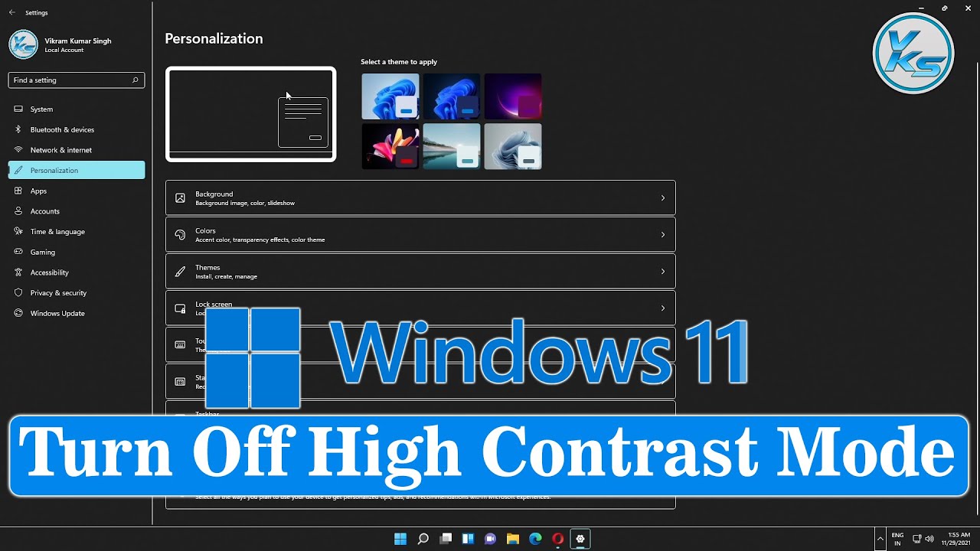This screenshot has height=551, width=980.
Task: Apply the gray swirl Flow theme
Action: click(513, 146)
